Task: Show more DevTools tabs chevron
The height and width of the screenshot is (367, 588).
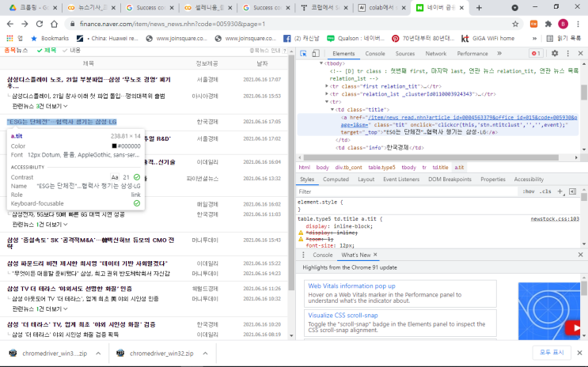Action: coord(499,53)
